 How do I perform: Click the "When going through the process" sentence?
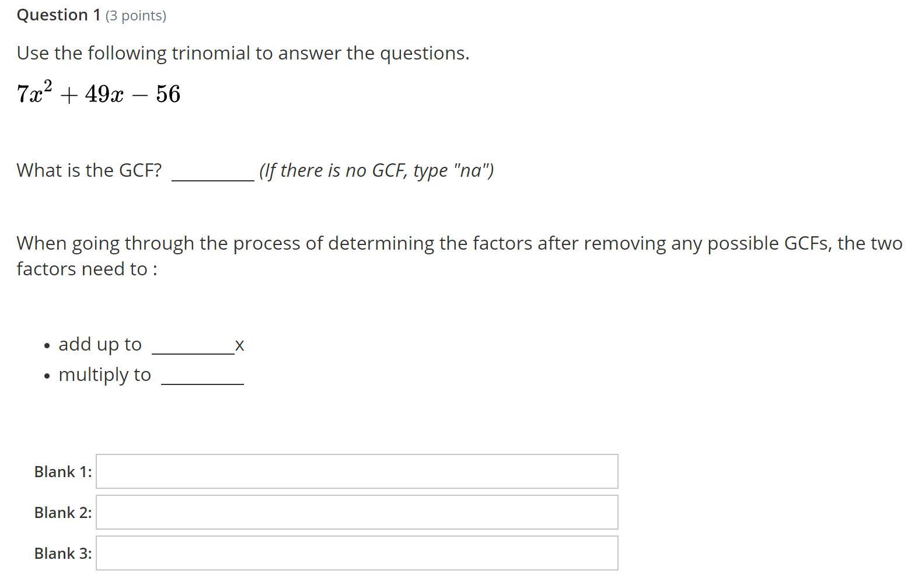pyautogui.click(x=459, y=243)
